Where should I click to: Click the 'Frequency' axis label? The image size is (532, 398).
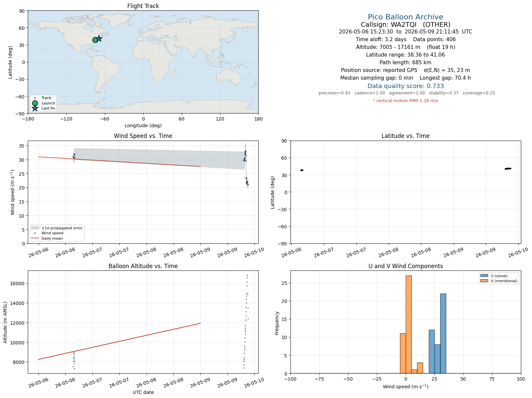[x=277, y=323]
